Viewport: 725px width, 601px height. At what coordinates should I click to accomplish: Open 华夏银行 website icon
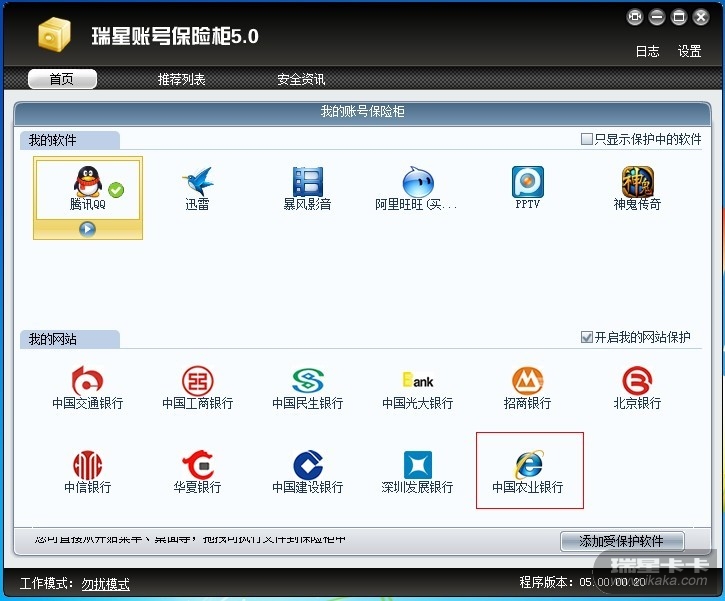198,465
